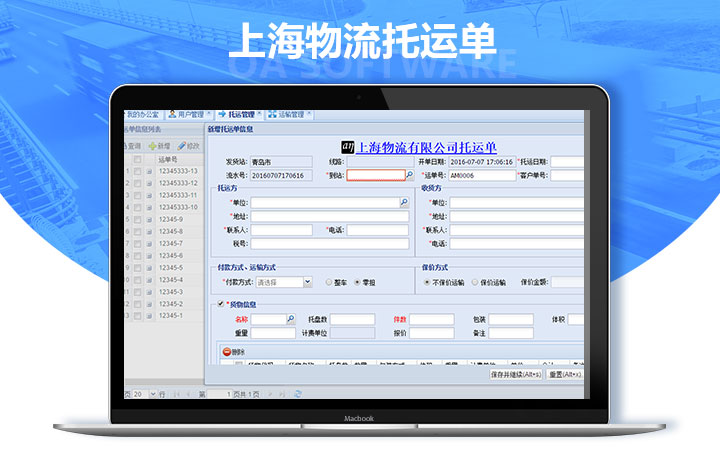Click the pencil 修改 icon in list toolbar
Screen dimensions: 720x450
[181, 146]
